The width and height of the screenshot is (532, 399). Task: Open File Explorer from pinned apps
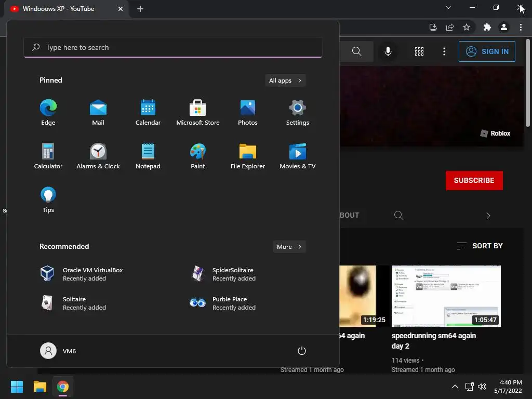point(248,156)
